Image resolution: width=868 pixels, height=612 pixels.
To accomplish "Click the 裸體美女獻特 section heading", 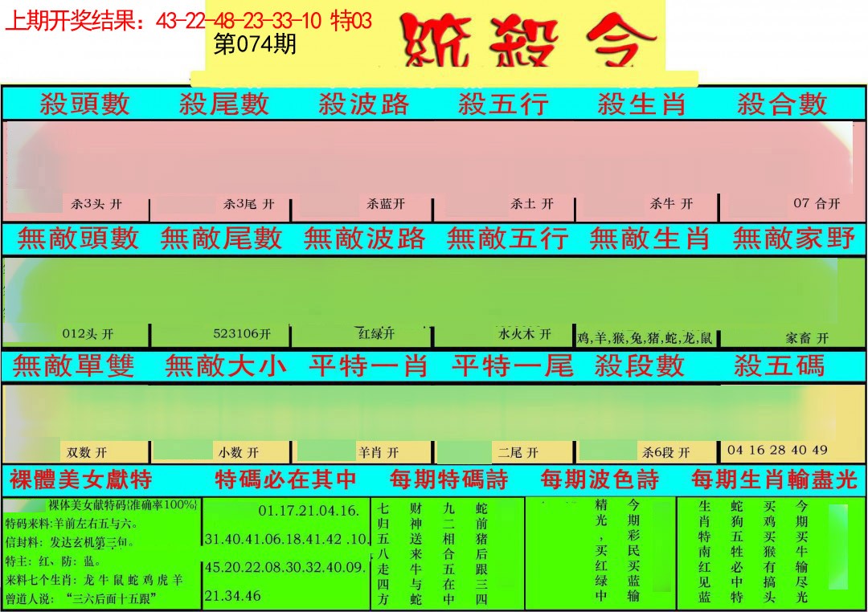I will click(80, 480).
